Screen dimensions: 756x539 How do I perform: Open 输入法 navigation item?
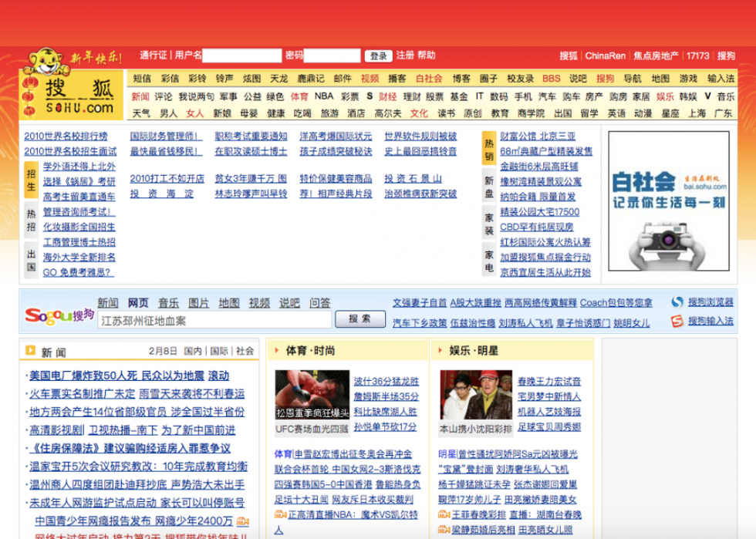(721, 78)
